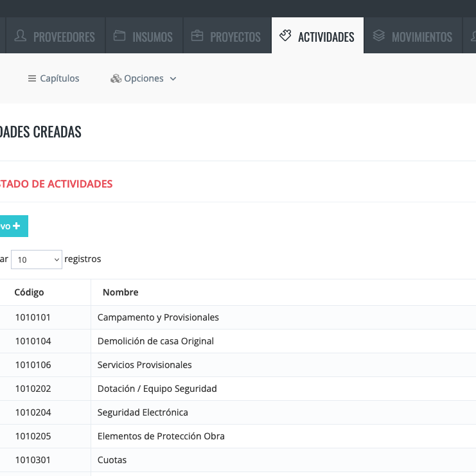This screenshot has width=476, height=476.
Task: Click the Opciones cubes icon
Action: point(116,78)
